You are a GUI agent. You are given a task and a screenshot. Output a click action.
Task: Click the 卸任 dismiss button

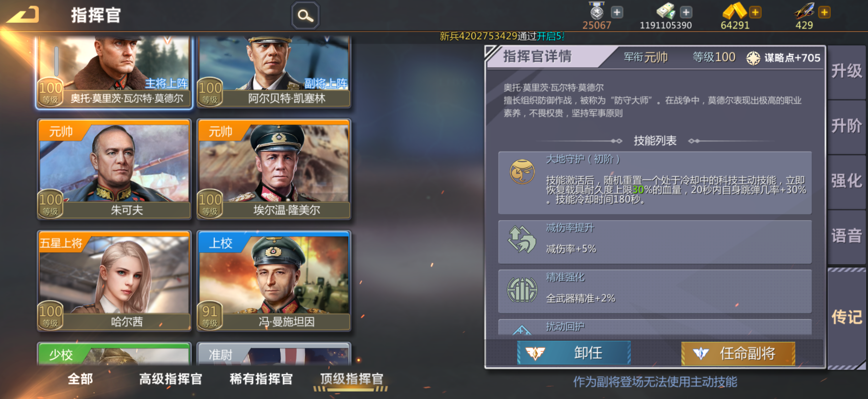tap(573, 353)
